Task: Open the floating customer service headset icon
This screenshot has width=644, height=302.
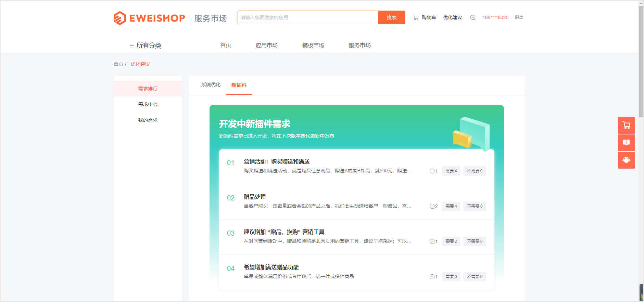Action: [x=626, y=160]
